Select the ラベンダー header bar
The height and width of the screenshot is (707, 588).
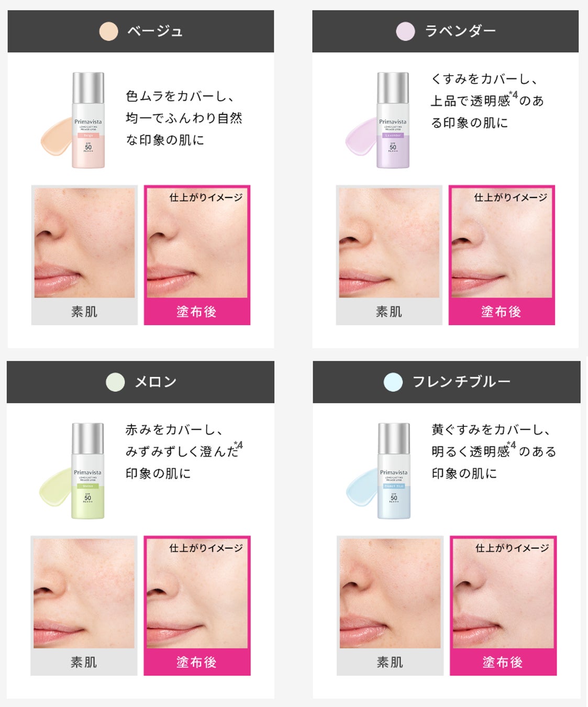click(x=446, y=31)
